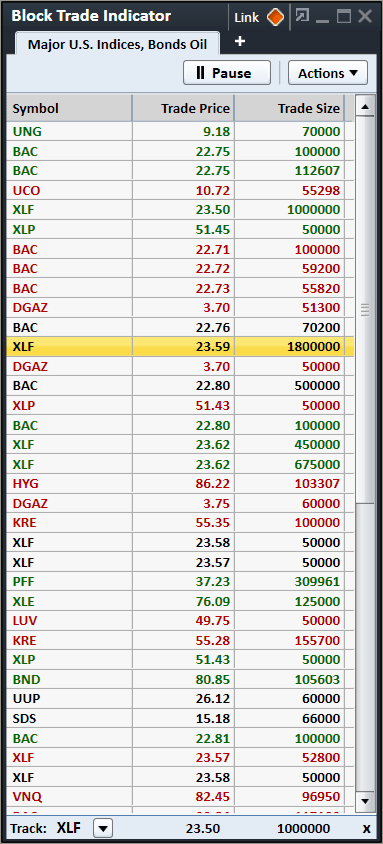The width and height of the screenshot is (383, 844).
Task: Click the BAC row priced 22.81
Action: 180,738
